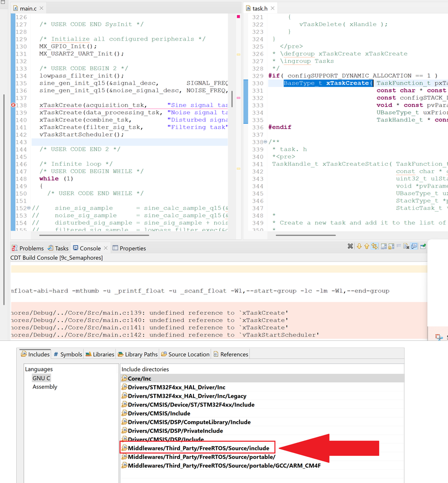The image size is (448, 483).
Task: Go to next error with down arrow
Action: tap(359, 246)
